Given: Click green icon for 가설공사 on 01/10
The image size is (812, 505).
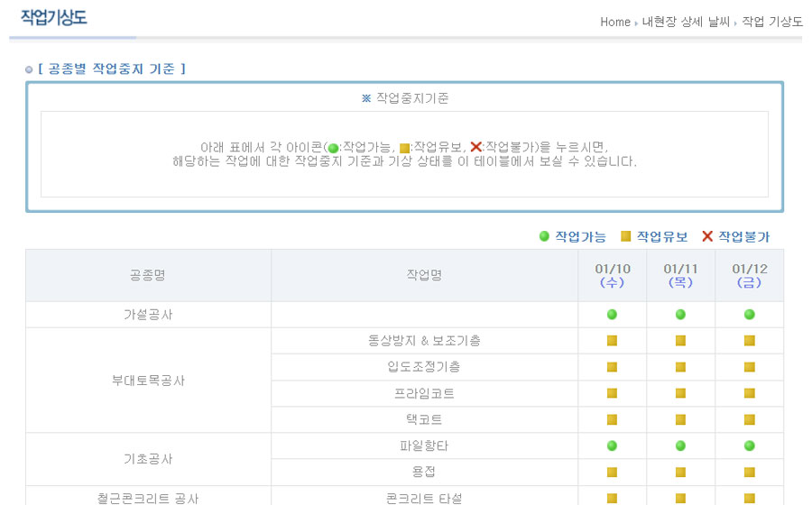Looking at the screenshot, I should pos(612,315).
